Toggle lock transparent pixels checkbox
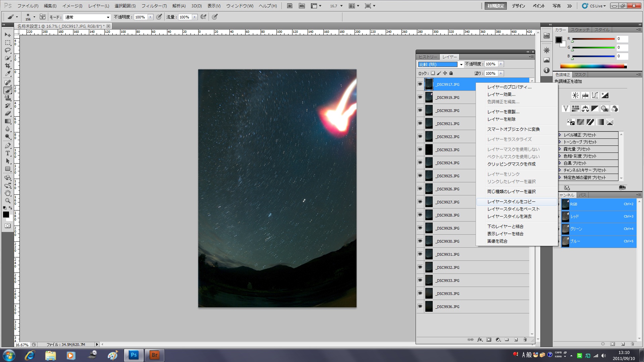 click(x=433, y=73)
